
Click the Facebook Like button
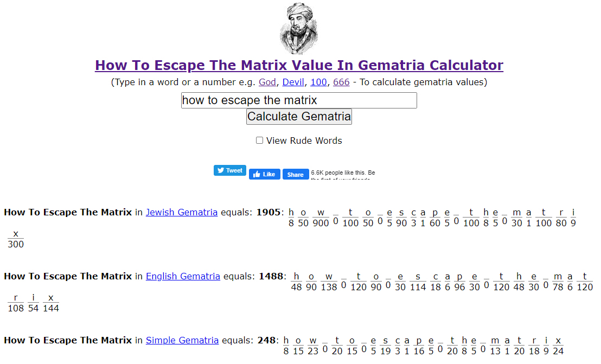tap(265, 174)
